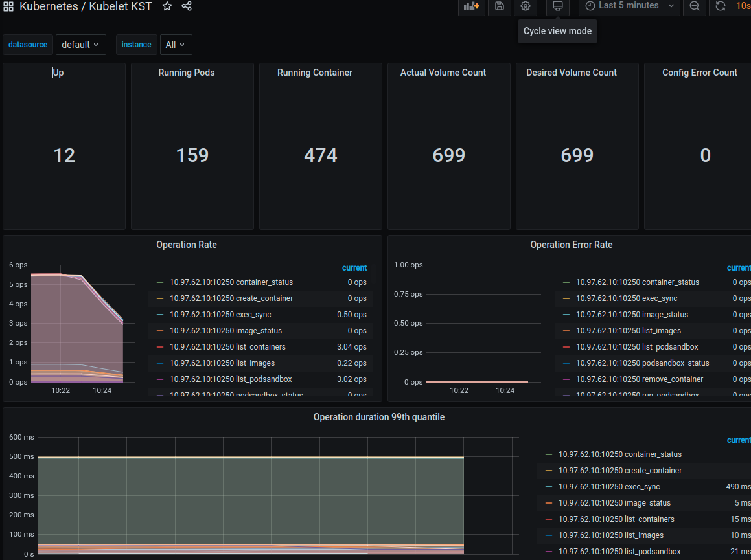Toggle exec_sync series in Operation Rate legend

coord(220,315)
